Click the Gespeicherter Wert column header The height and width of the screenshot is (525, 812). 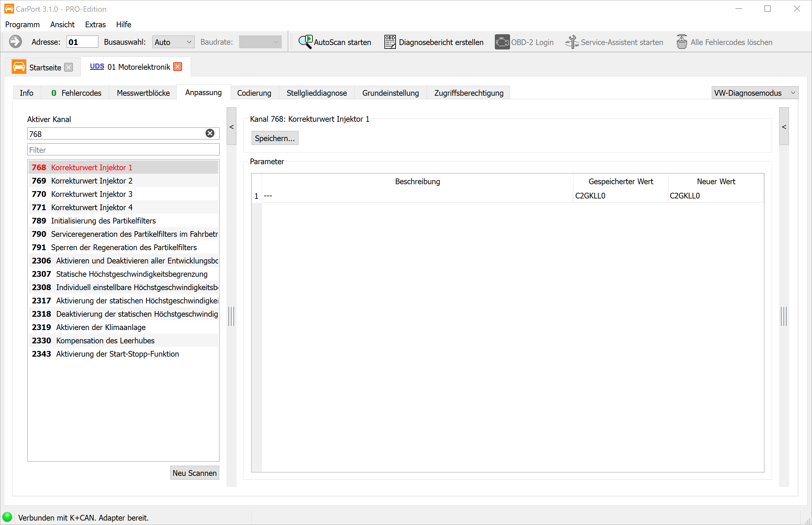point(620,181)
